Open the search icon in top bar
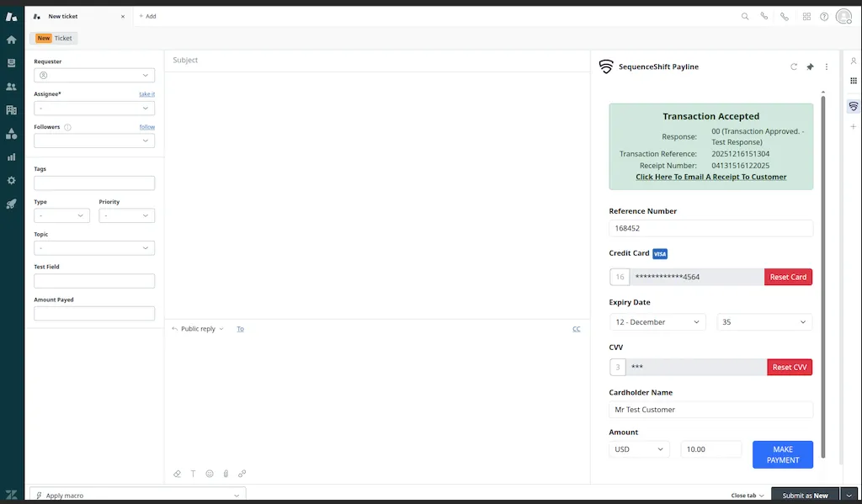Viewport: 862px width, 504px height. click(x=744, y=16)
